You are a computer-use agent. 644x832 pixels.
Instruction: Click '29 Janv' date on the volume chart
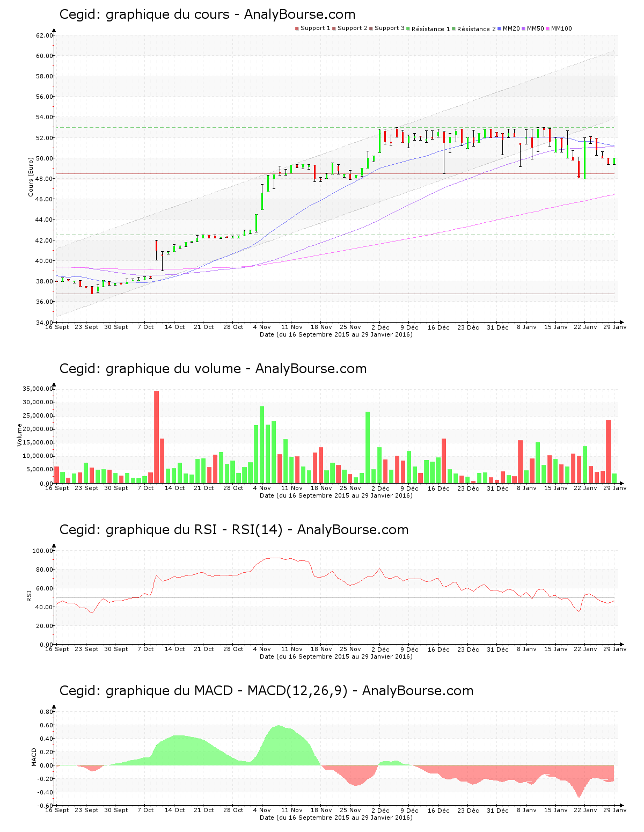click(615, 488)
